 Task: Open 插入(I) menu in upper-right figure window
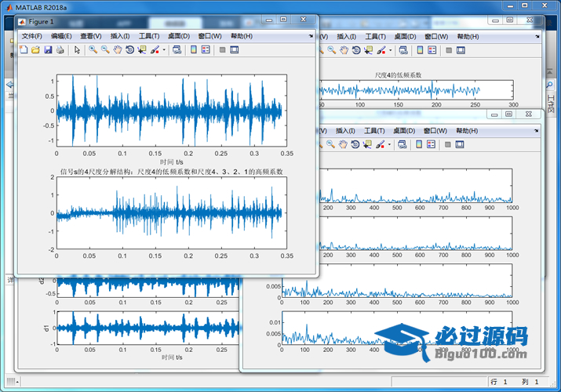[346, 37]
